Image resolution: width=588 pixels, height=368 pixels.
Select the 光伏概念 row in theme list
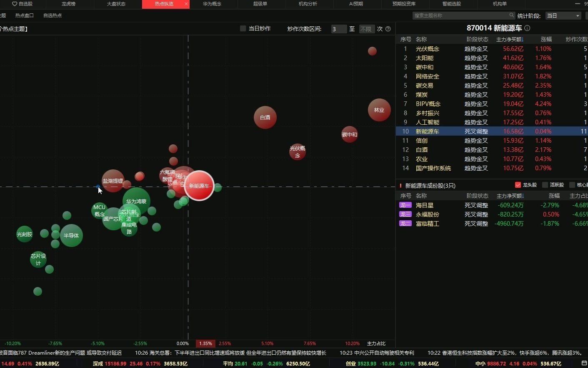click(492, 49)
